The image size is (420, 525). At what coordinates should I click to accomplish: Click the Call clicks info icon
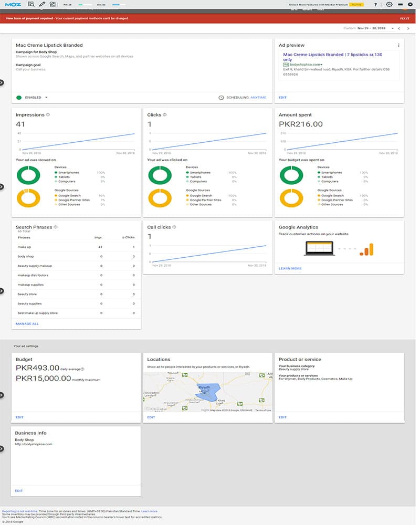point(174,227)
